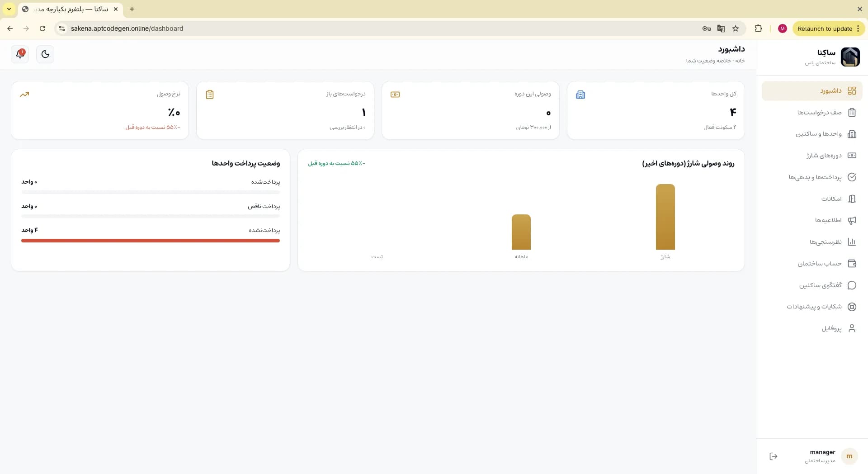The height and width of the screenshot is (474, 868).
Task: Click the ۴ واحد value text
Action: pyautogui.click(x=29, y=230)
